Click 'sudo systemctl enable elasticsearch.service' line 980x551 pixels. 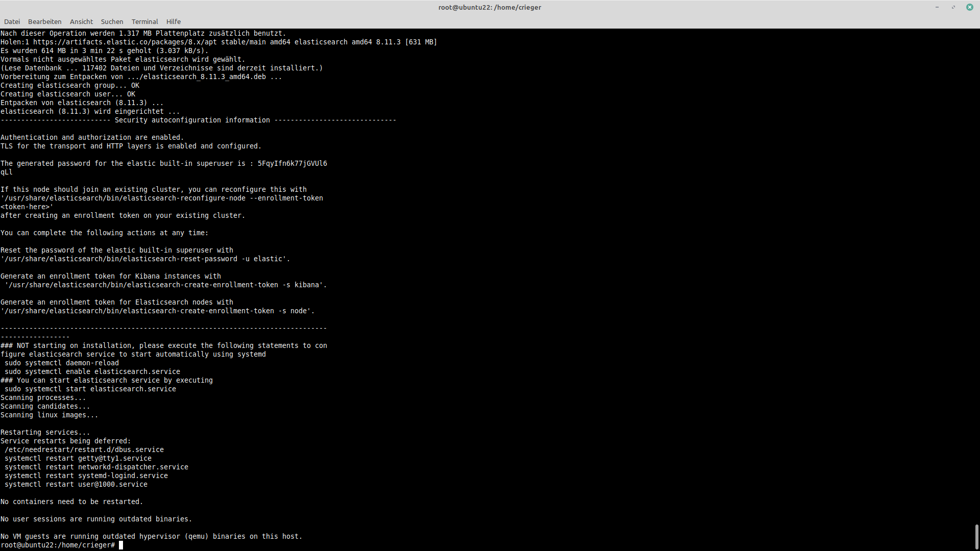(x=92, y=371)
